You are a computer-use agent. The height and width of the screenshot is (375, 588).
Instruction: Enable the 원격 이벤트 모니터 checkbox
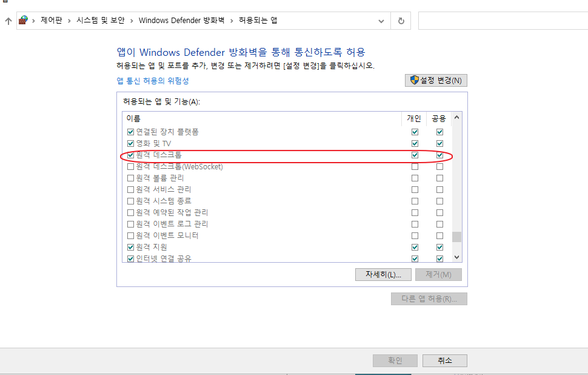point(130,235)
